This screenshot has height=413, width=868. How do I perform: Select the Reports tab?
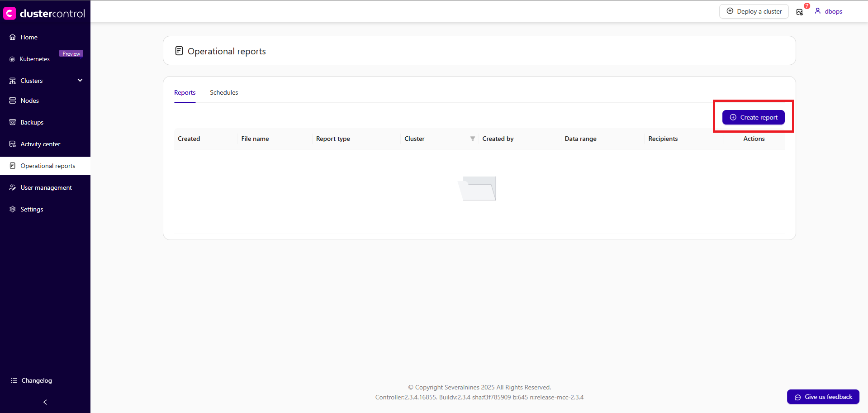tap(185, 92)
